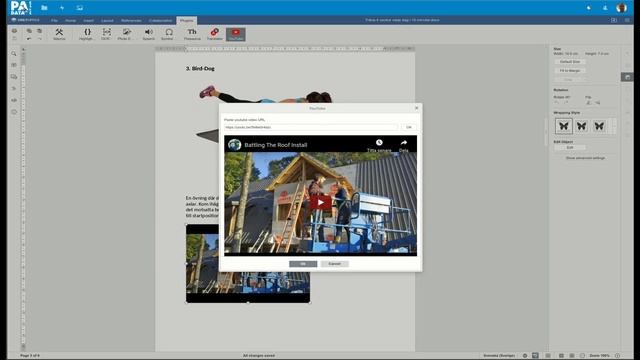Open the Thesaurus plugin
Screen dimensions: 640x360
click(x=192, y=34)
